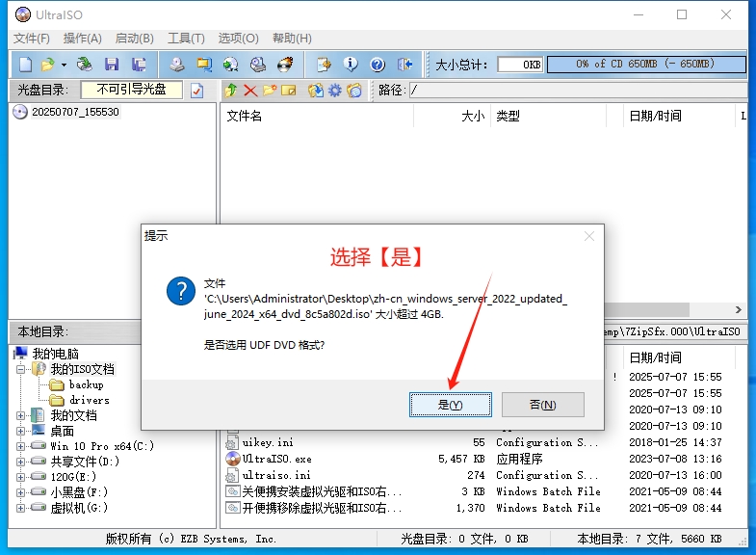
Task: Click the CD 650MB capacity bar
Action: pos(645,65)
